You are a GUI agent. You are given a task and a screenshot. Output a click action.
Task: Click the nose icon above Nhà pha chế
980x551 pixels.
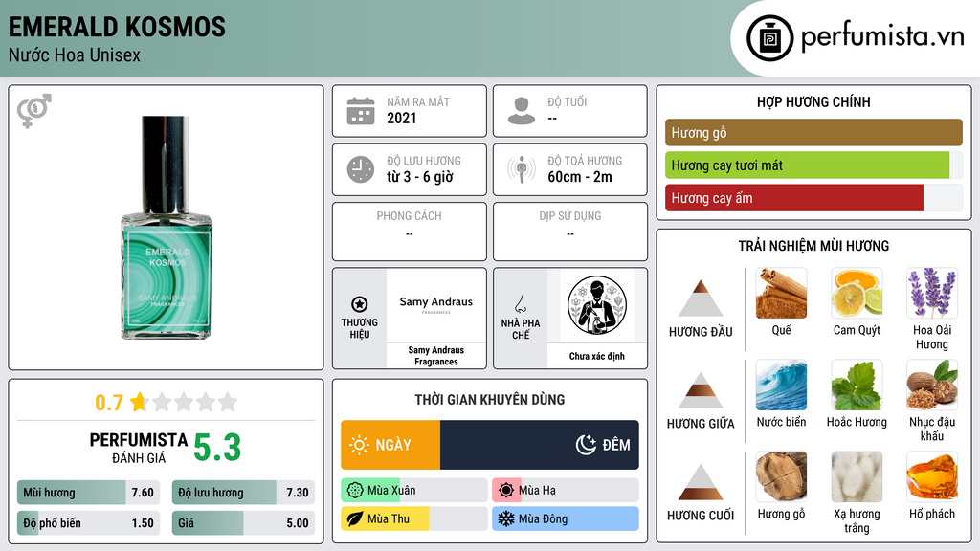coord(520,304)
